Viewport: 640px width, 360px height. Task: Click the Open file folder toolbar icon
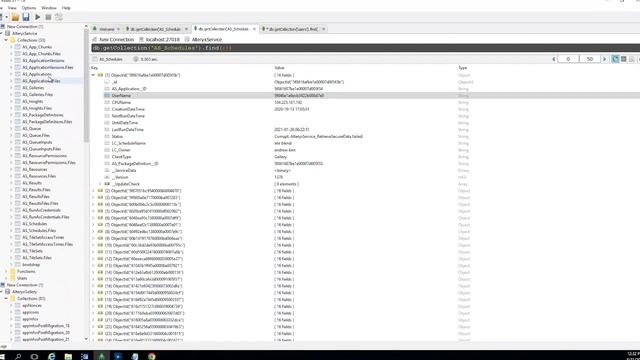pos(15,17)
